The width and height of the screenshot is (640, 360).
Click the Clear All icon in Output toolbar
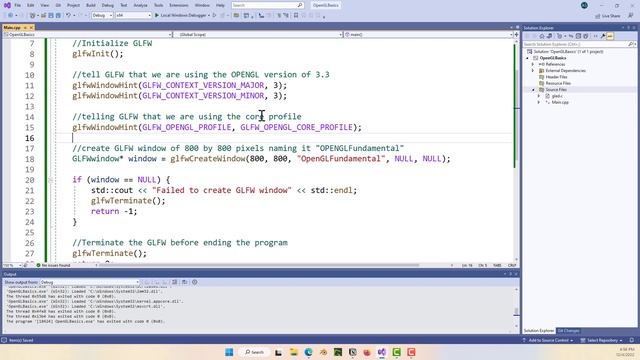tap(174, 282)
